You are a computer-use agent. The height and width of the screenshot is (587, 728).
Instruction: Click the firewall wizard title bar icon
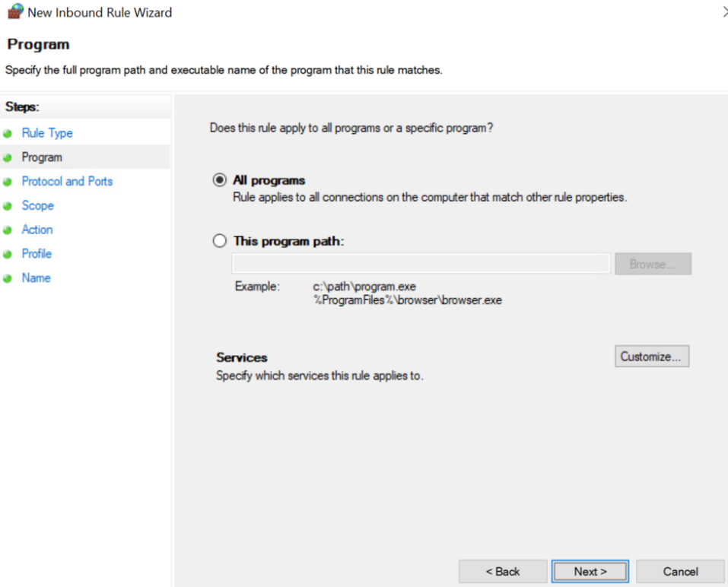point(15,11)
